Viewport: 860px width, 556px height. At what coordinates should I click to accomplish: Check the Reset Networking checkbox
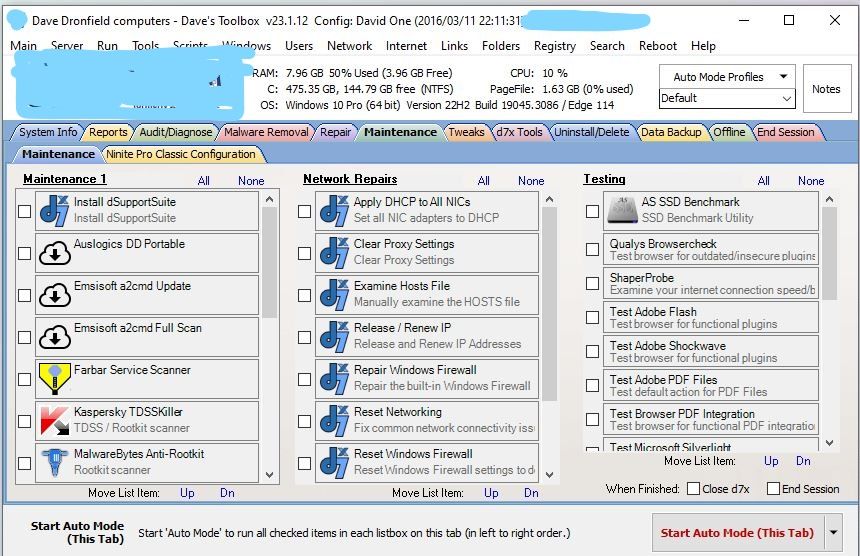(x=304, y=421)
